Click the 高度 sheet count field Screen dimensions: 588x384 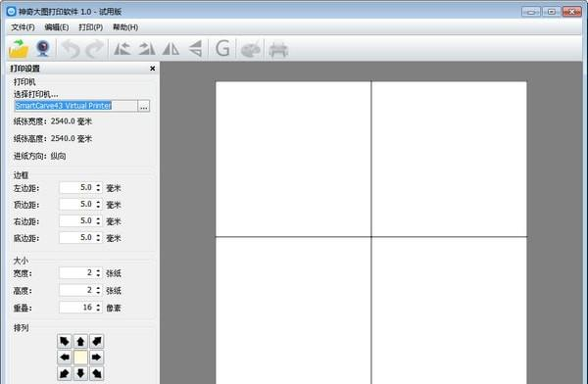76,290
